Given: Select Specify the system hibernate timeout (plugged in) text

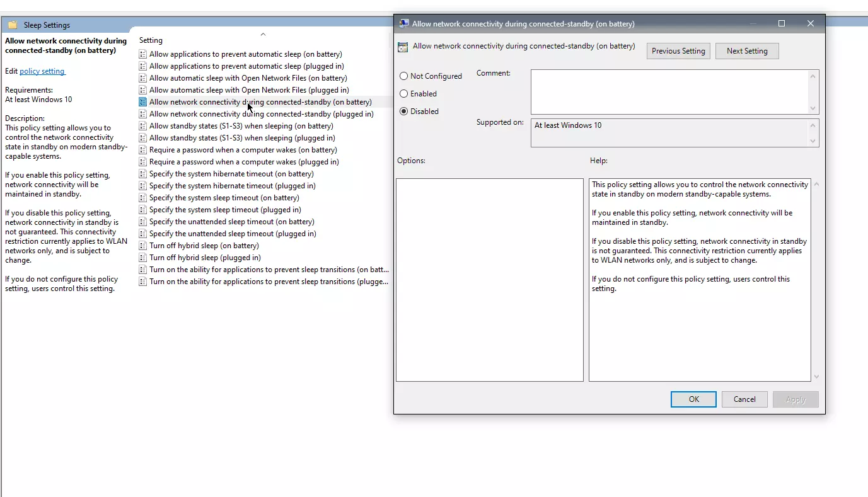Looking at the screenshot, I should [233, 186].
